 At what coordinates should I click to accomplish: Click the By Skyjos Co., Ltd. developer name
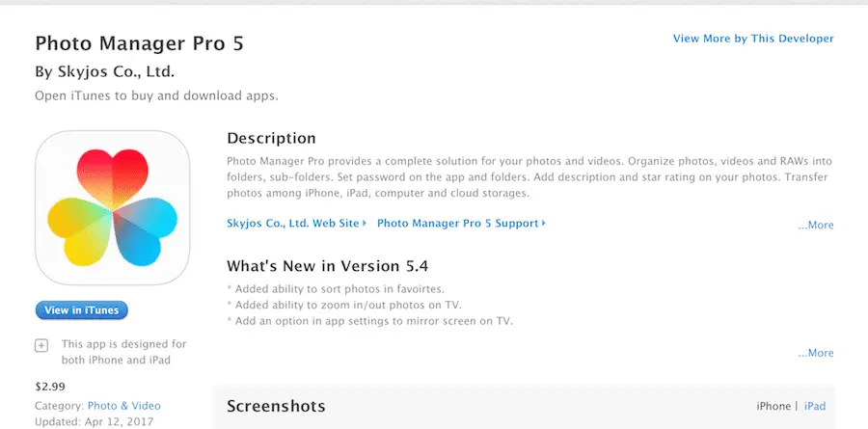[104, 72]
